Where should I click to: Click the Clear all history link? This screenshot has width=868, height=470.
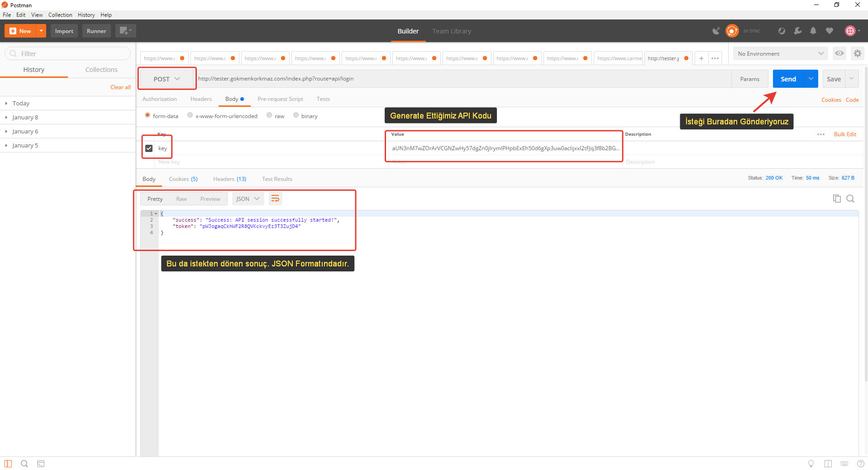120,87
